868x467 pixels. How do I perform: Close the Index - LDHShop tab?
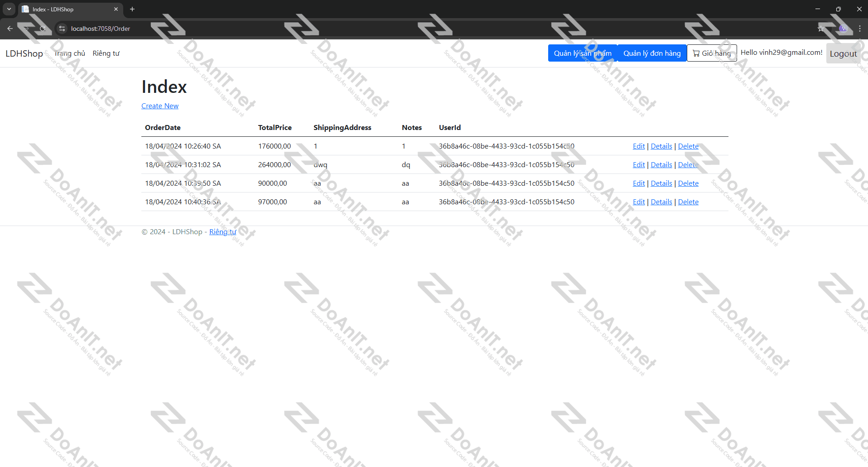(x=116, y=9)
